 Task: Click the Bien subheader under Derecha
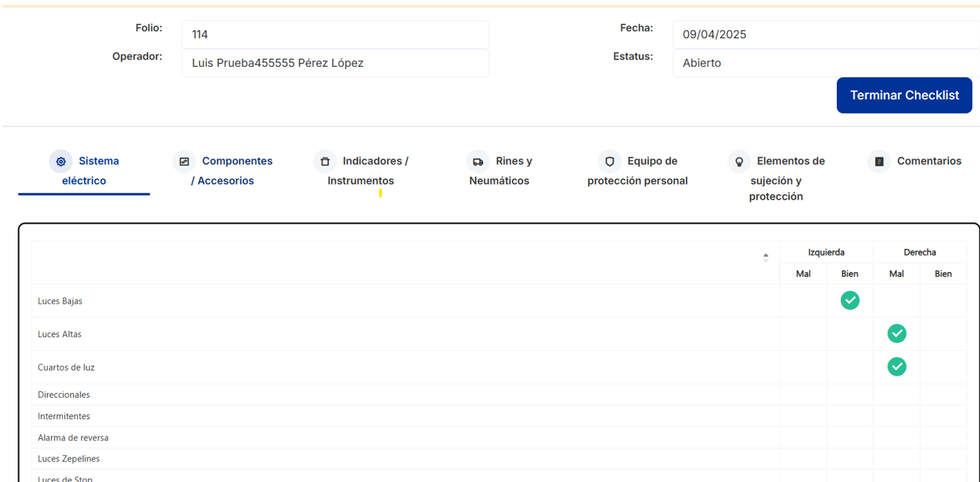pos(943,274)
